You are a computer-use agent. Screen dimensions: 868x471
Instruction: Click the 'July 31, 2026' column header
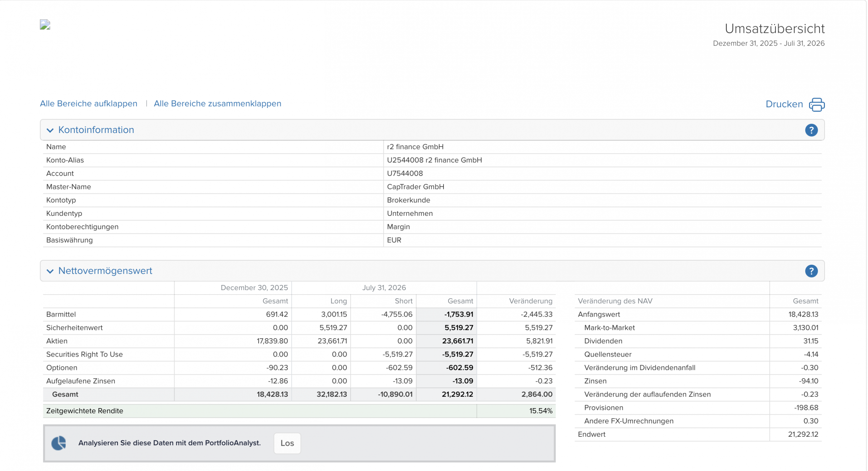tap(384, 288)
